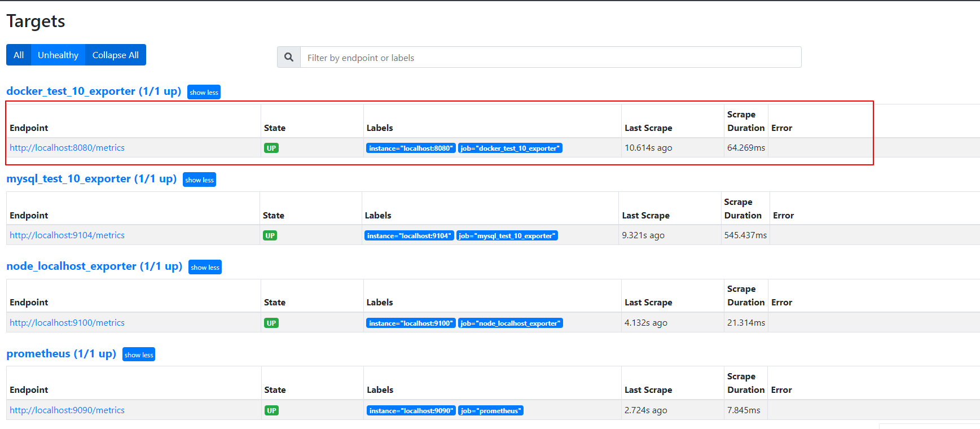Click the instance="localhost:9090" label
The width and height of the screenshot is (980, 429).
411,410
